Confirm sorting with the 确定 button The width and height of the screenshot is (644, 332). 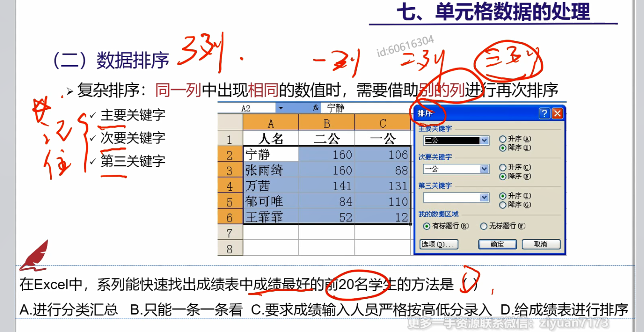point(497,244)
